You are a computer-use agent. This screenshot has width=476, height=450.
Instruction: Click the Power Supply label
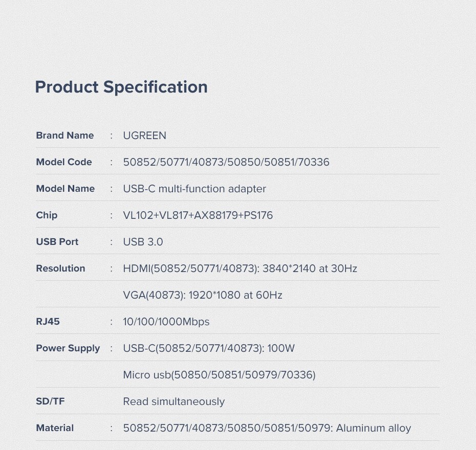[x=68, y=348]
